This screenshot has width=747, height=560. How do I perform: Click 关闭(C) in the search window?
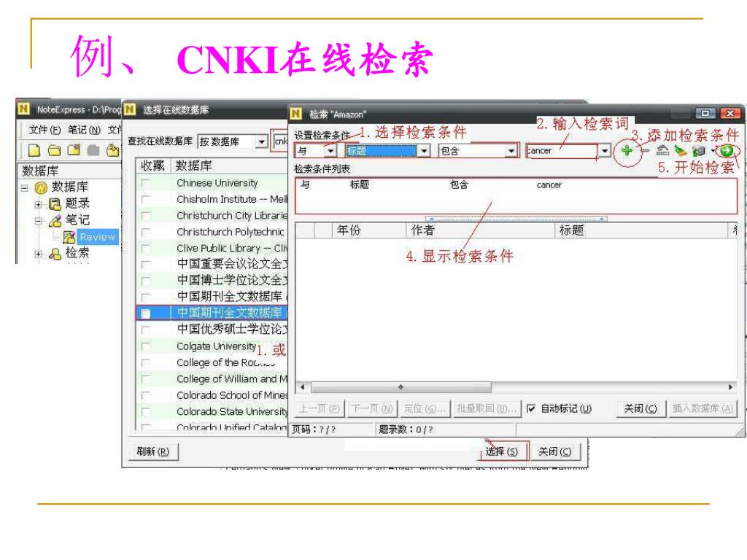(x=640, y=408)
